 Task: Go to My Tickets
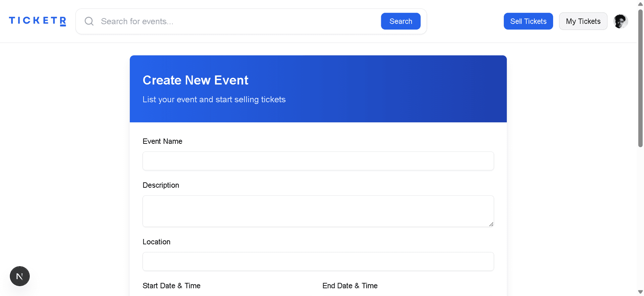tap(583, 21)
